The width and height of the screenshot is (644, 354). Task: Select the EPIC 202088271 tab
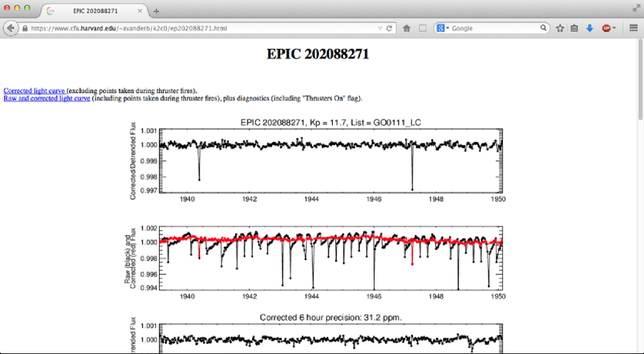[95, 11]
